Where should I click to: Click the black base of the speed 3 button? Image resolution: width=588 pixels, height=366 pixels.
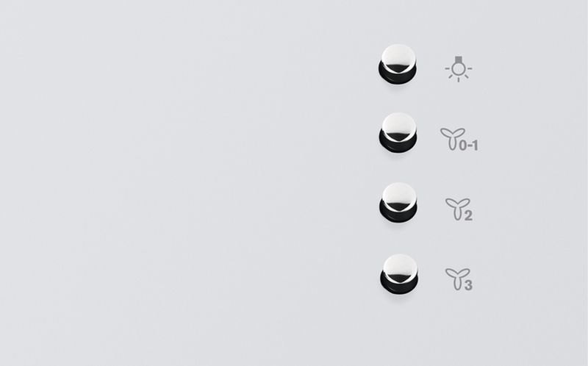399,288
